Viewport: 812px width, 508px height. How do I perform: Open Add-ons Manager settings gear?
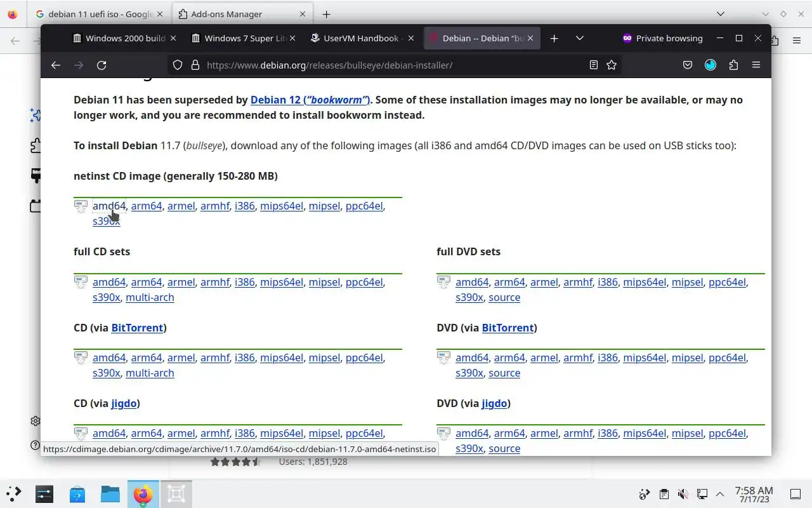[36, 421]
